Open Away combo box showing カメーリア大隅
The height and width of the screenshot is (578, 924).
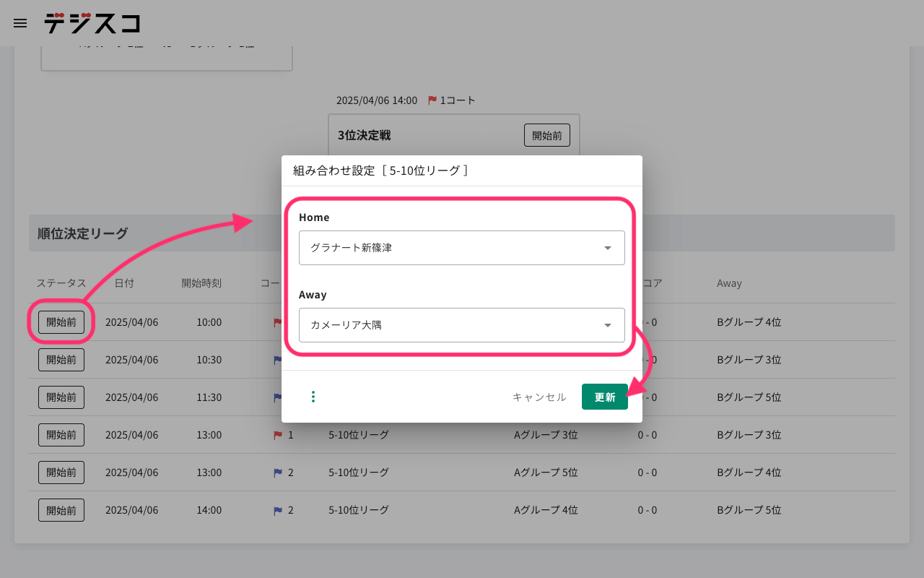coord(448,325)
